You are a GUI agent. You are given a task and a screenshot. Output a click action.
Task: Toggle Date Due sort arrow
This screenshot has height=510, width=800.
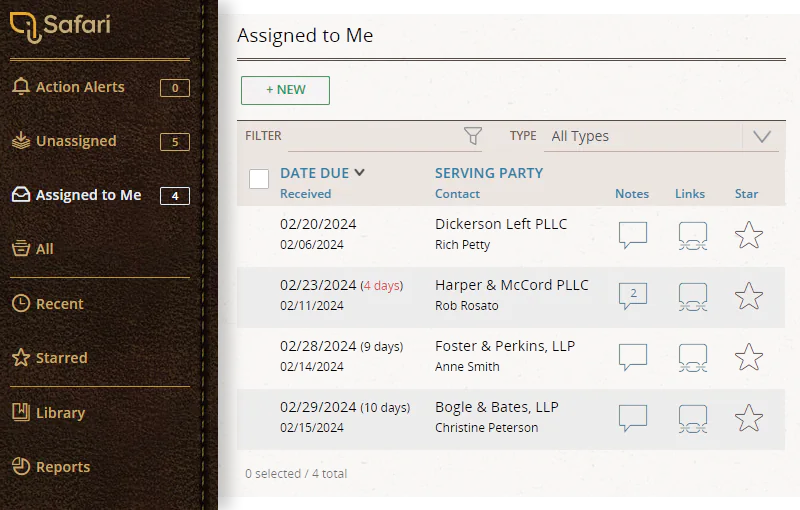click(360, 172)
